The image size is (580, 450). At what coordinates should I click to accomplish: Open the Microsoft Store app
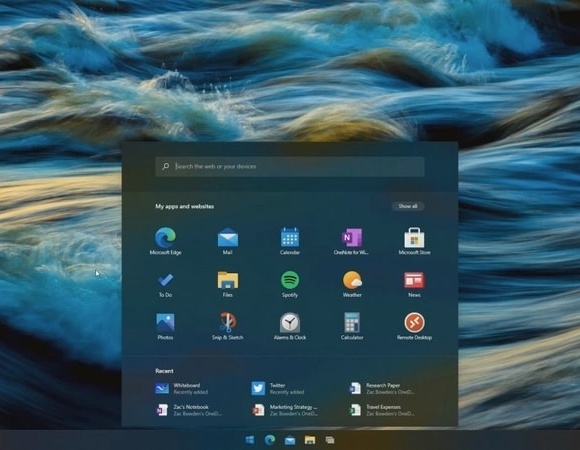(414, 241)
